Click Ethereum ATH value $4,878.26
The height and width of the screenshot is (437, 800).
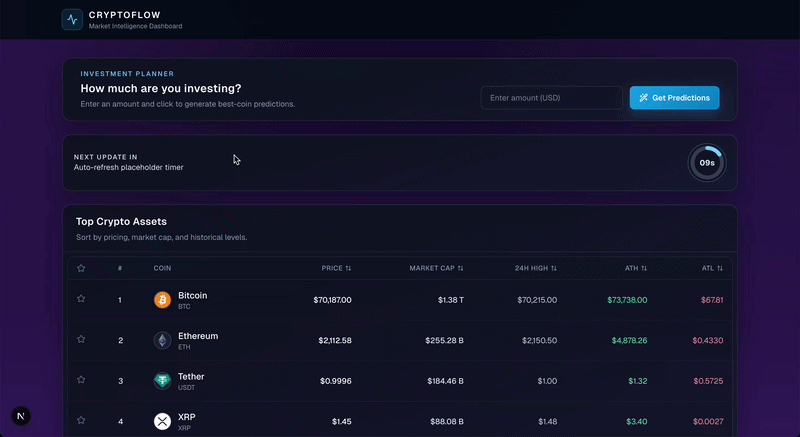[630, 340]
